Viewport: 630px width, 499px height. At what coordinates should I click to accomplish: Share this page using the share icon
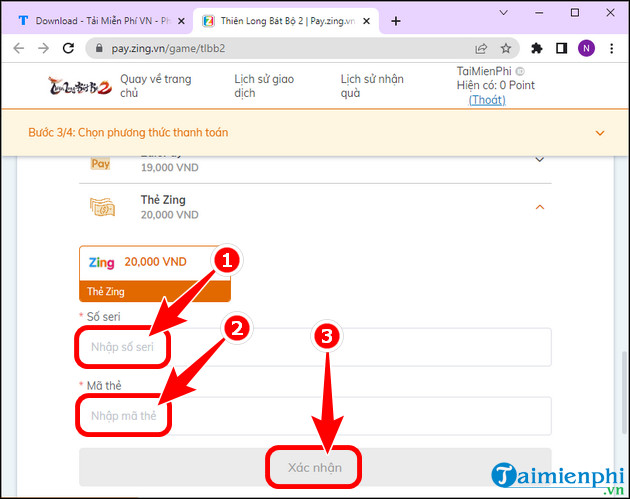(481, 49)
